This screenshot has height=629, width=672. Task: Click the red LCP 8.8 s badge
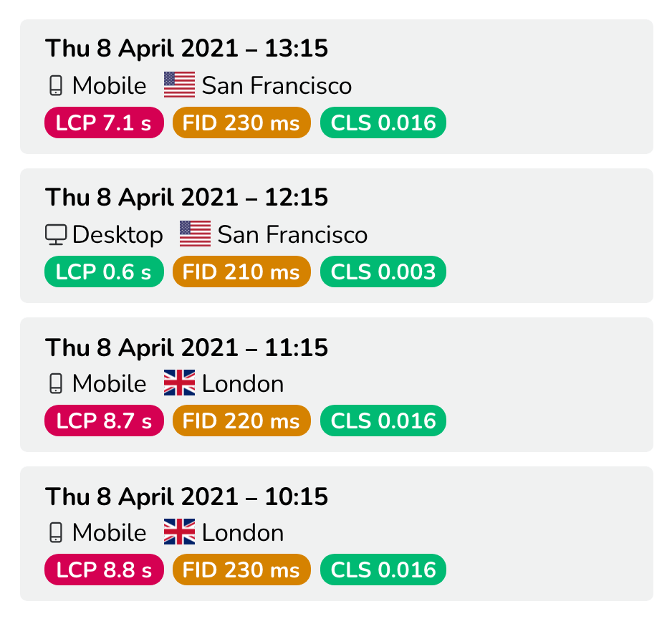tap(104, 570)
